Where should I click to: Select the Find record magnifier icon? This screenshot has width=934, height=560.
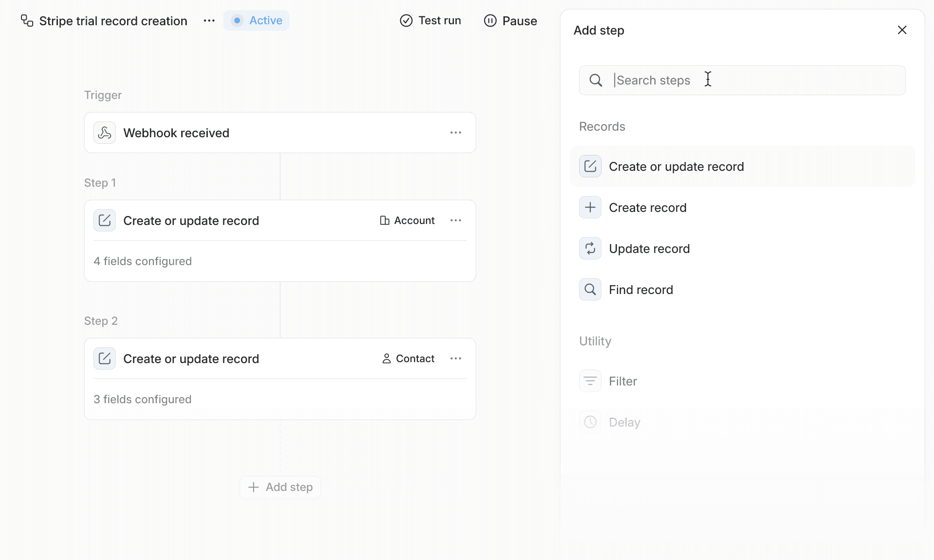click(x=590, y=290)
